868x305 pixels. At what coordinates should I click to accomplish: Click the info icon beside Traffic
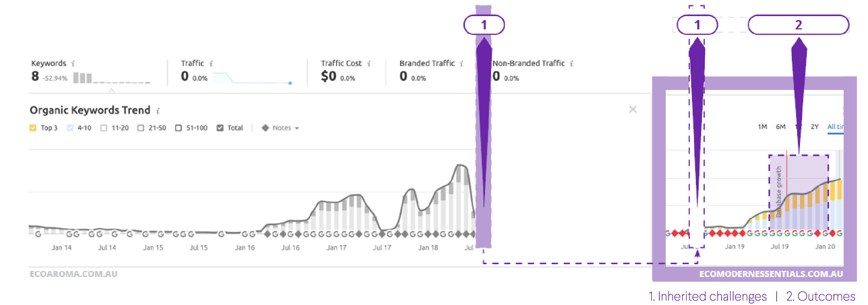click(x=211, y=63)
